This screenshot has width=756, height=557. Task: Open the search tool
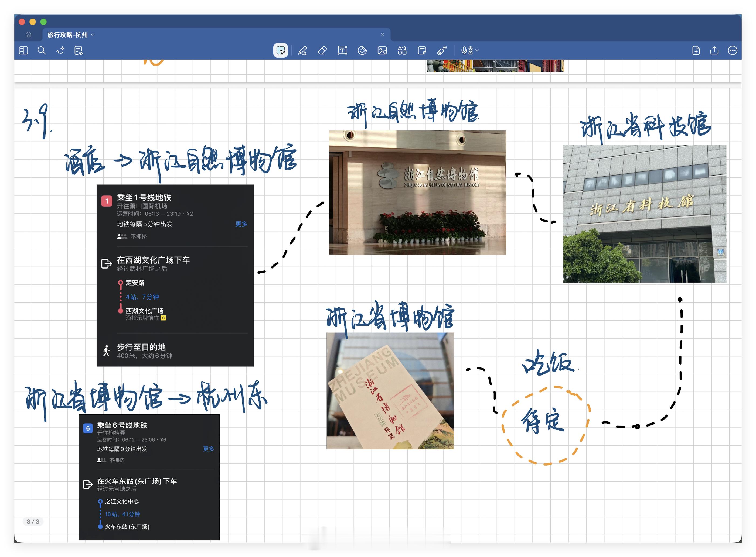(x=42, y=51)
